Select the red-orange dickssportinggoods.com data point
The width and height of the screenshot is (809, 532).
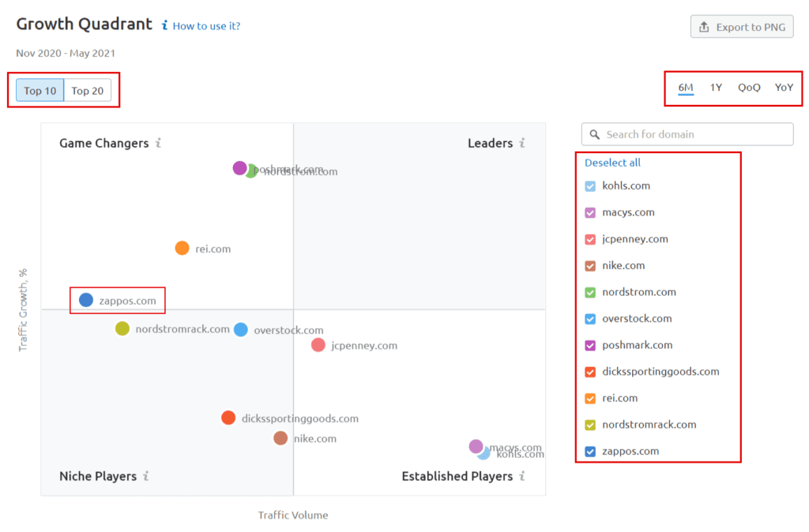point(228,418)
